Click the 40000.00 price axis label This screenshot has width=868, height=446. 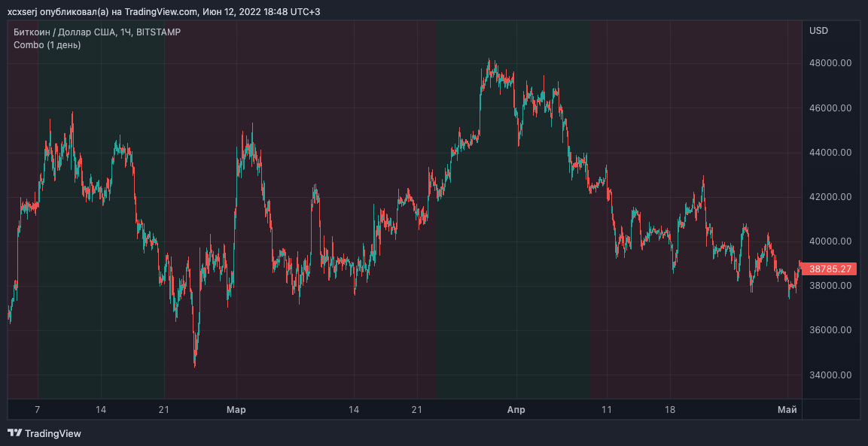830,241
